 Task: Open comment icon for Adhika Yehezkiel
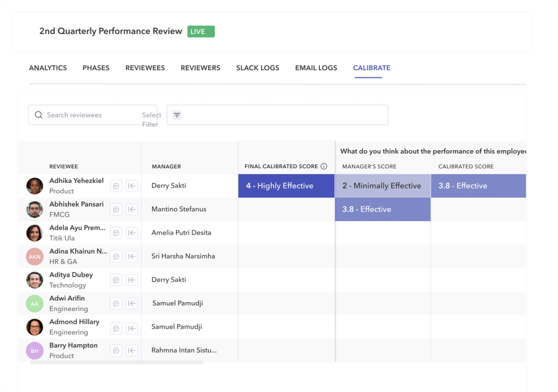(116, 186)
